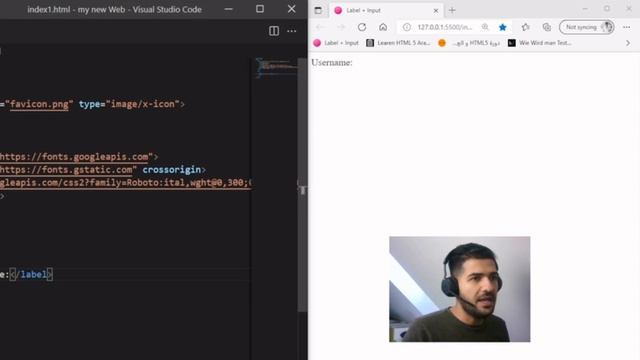
Task: Click the 'Username:' label on the page
Action: coord(331,62)
